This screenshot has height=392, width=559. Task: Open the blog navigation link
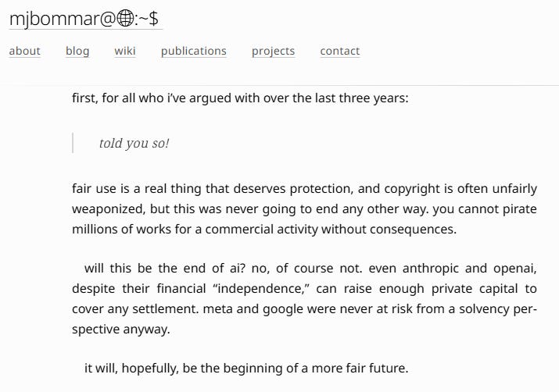[77, 51]
